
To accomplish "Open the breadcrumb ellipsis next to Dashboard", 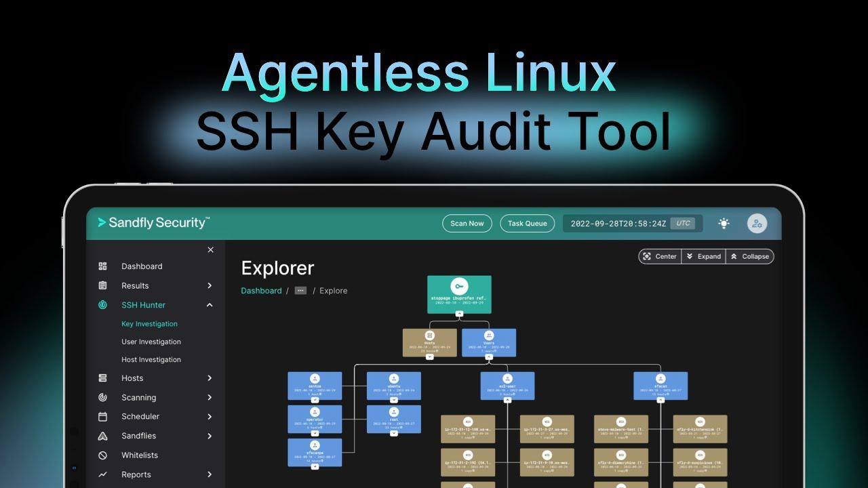I will pyautogui.click(x=300, y=290).
